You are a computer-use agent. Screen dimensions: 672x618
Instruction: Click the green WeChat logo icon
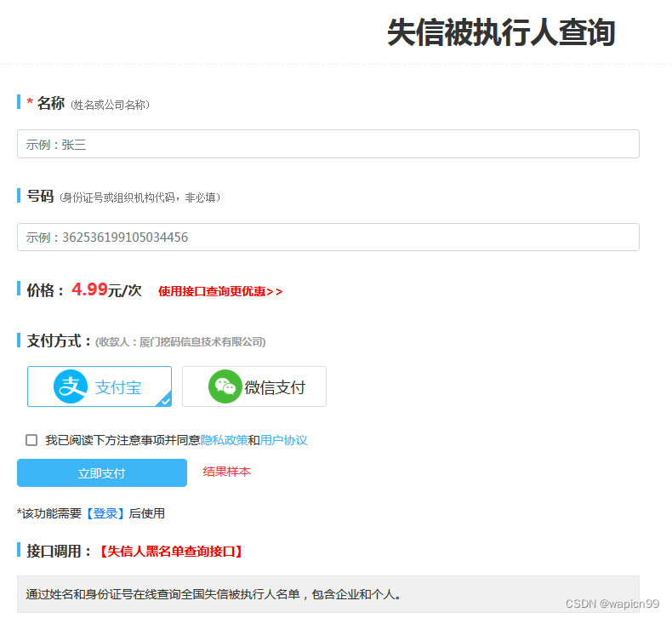click(225, 386)
